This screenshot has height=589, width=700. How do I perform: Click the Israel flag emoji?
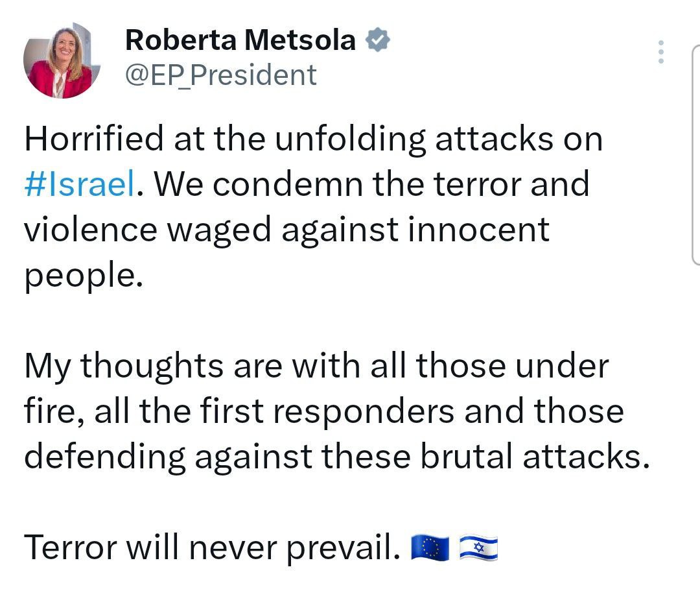click(x=478, y=549)
